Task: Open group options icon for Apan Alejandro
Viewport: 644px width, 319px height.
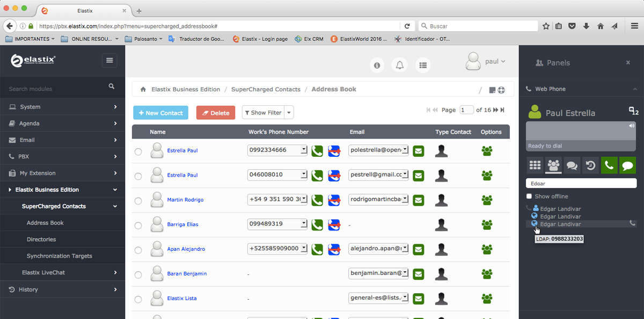Action: coord(487,249)
